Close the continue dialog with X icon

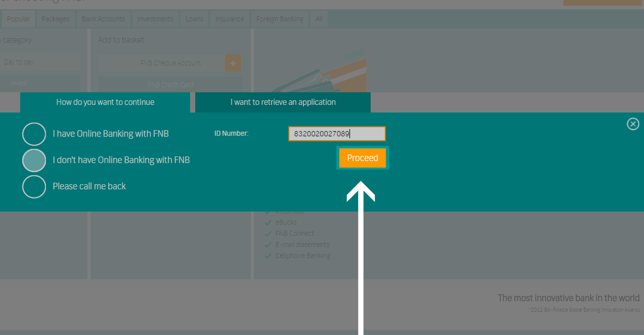[633, 124]
